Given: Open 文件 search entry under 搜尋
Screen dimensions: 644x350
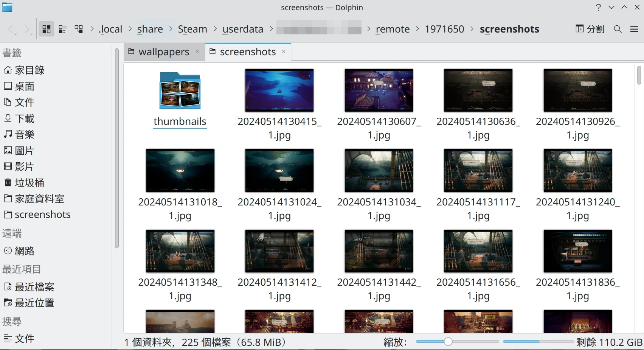Looking at the screenshot, I should 19,338.
